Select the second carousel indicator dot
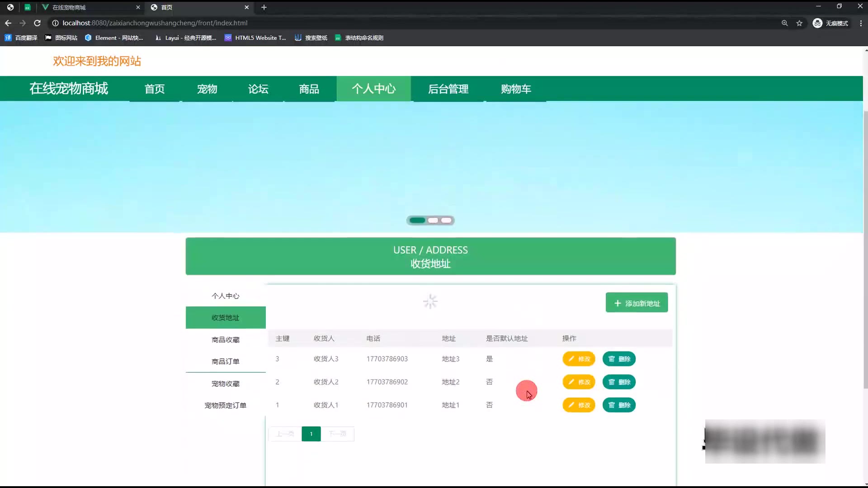Viewport: 868px width, 488px height. (x=433, y=221)
